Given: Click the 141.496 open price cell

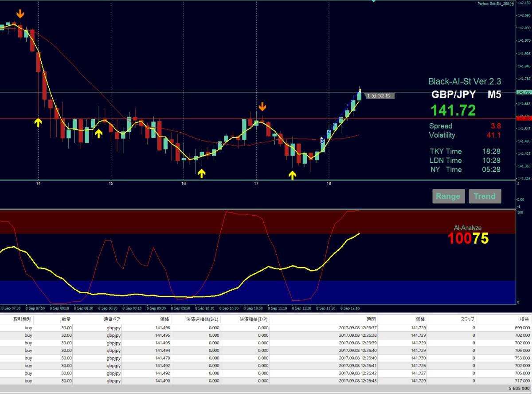Looking at the screenshot, I should coord(163,328).
